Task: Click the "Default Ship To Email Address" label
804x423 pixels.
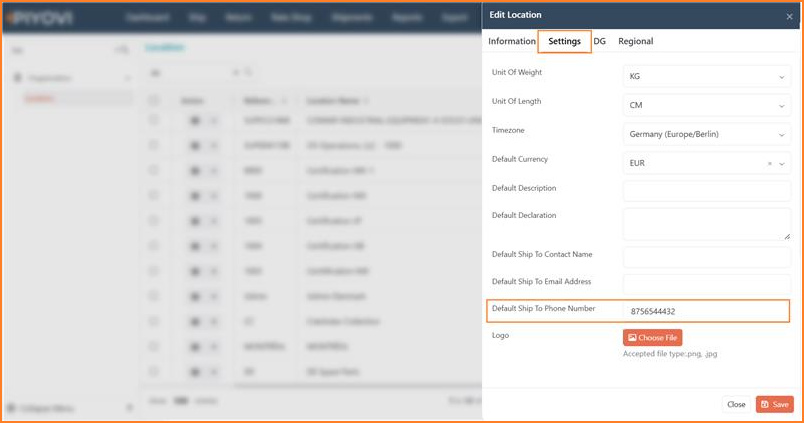Action: click(x=541, y=281)
